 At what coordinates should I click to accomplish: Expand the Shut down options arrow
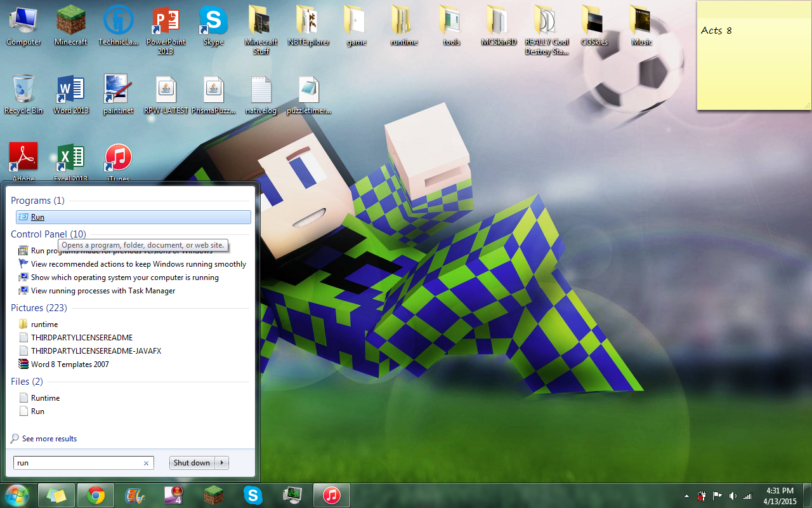pos(222,463)
